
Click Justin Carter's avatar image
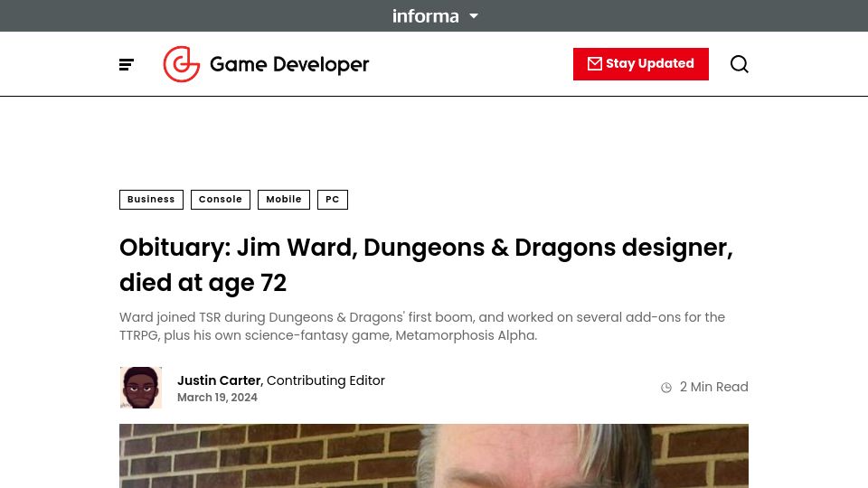pos(141,388)
